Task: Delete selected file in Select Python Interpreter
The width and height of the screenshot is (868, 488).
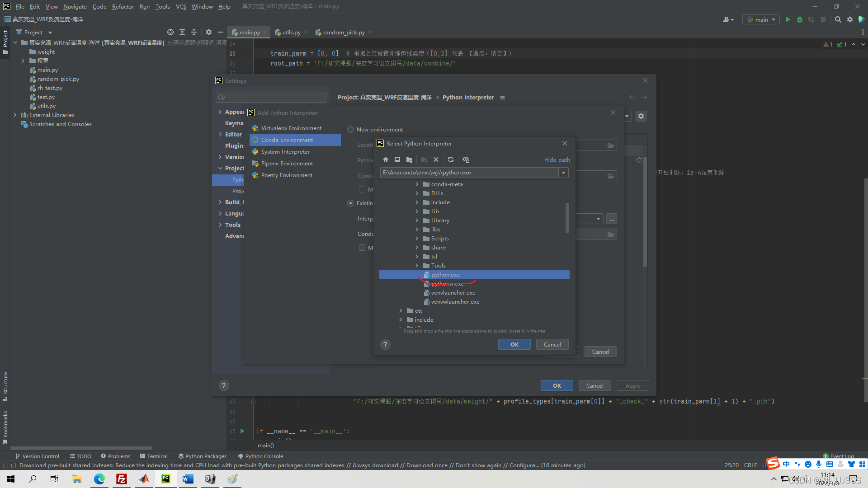Action: pos(436,160)
